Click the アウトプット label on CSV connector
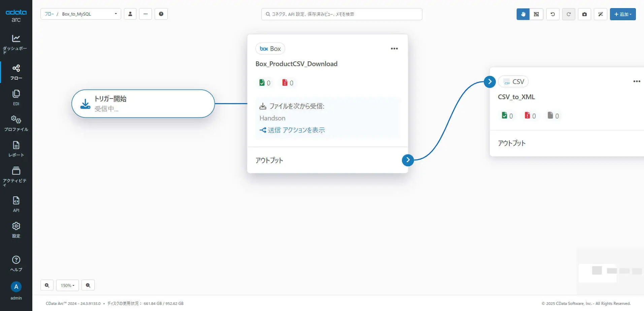Image resolution: width=644 pixels, height=311 pixels. (x=512, y=143)
